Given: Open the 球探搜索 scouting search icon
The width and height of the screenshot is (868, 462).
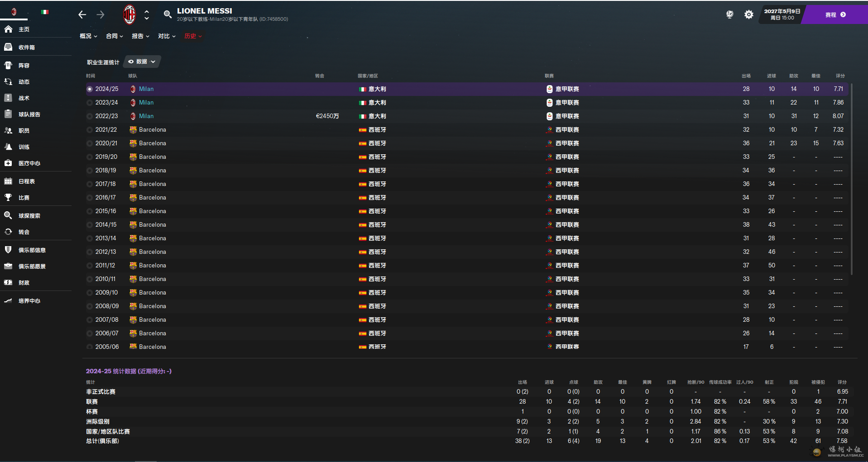Looking at the screenshot, I should pos(8,215).
